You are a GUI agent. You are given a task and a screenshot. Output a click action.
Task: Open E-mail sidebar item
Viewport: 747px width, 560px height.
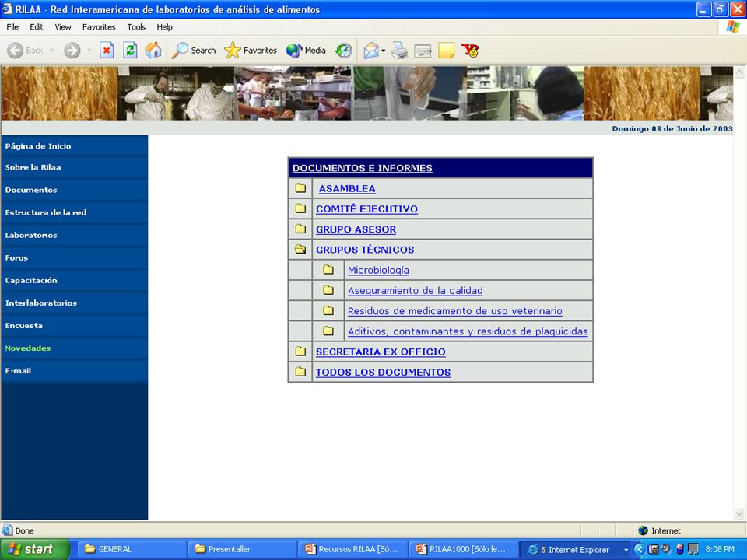(x=18, y=370)
